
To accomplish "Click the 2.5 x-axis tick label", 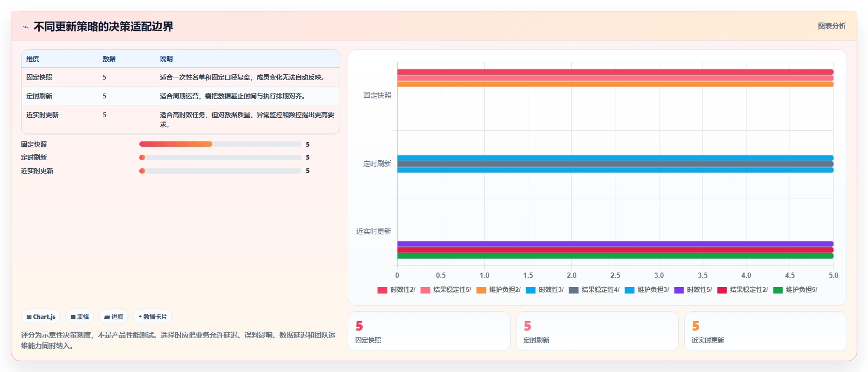I will coord(615,275).
